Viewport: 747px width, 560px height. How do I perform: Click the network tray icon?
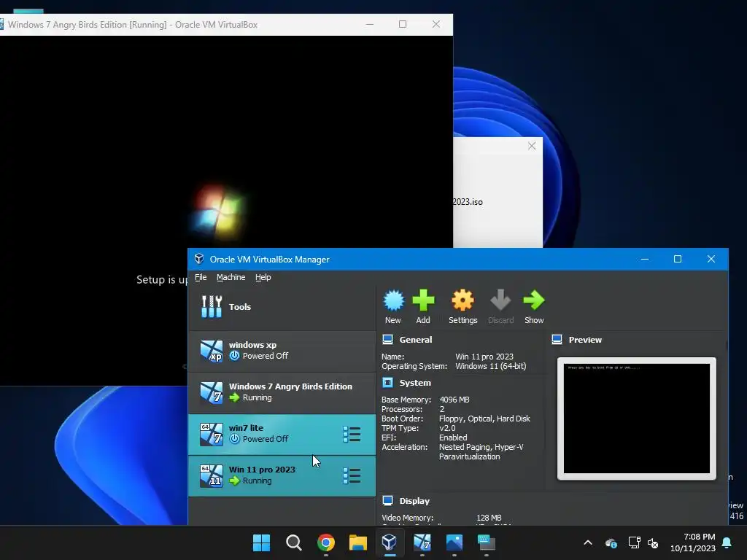[634, 542]
